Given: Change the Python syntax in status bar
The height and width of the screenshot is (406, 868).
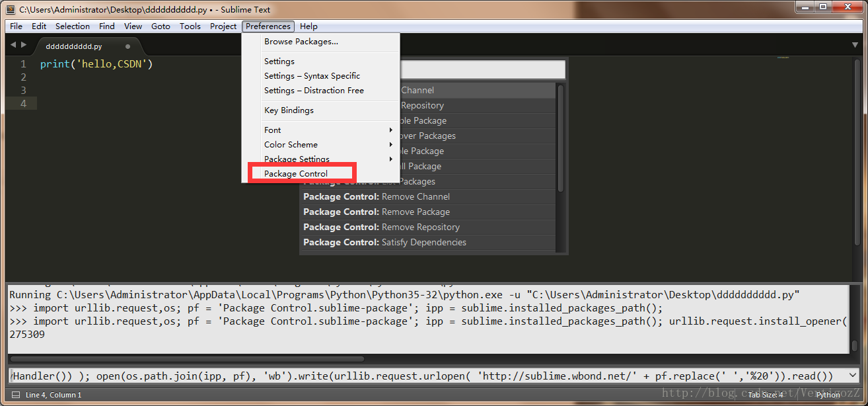Looking at the screenshot, I should point(828,395).
